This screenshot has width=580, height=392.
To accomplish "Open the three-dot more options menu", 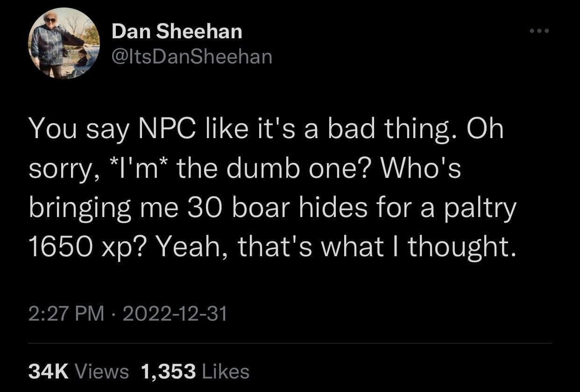I will tap(540, 31).
